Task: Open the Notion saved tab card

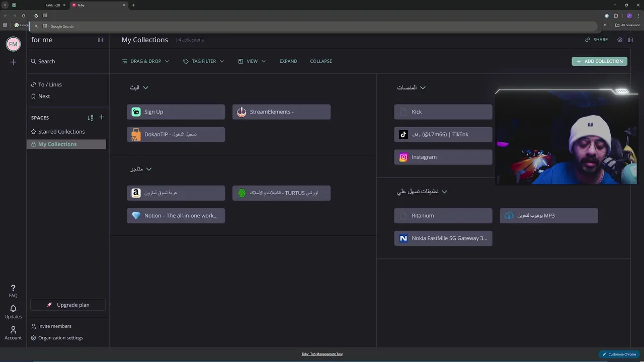Action: 176,215
